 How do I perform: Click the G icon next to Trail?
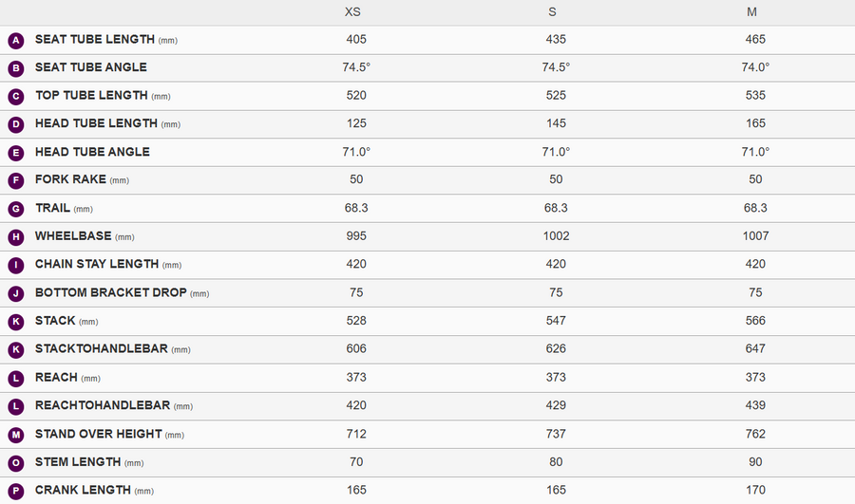click(x=16, y=209)
